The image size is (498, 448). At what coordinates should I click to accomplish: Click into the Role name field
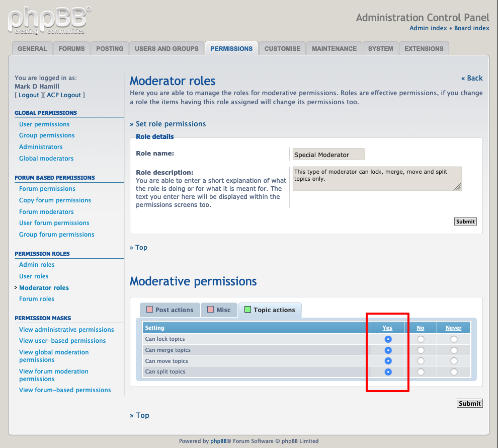[x=328, y=155]
